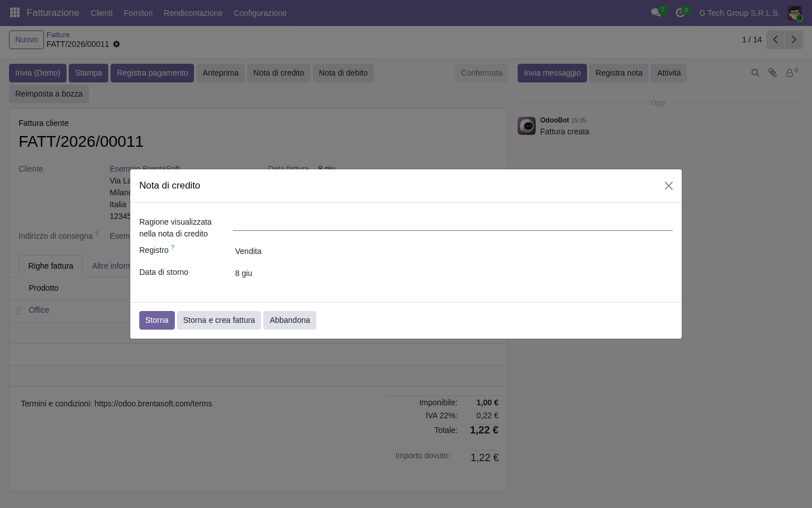Image resolution: width=812 pixels, height=508 pixels.
Task: Click the drag handle on Office row
Action: (x=19, y=310)
